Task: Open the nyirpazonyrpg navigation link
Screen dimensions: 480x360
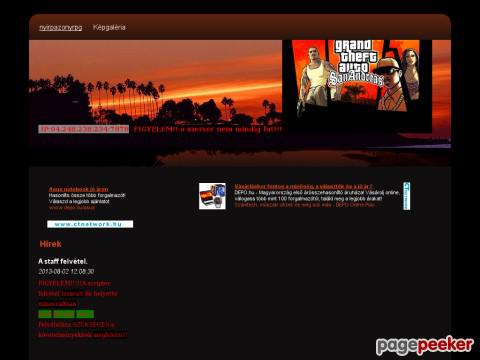Action: coord(61,28)
